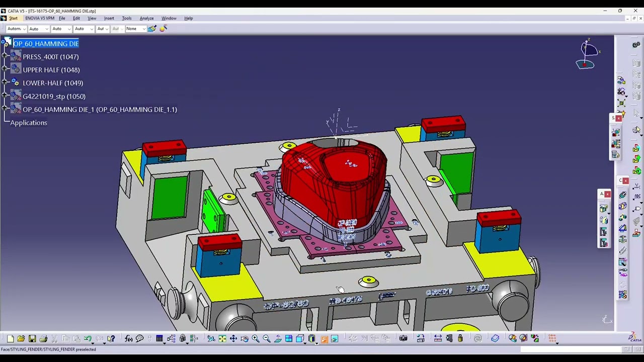
Task: Open the Formula f(x) tool
Action: (x=128, y=339)
